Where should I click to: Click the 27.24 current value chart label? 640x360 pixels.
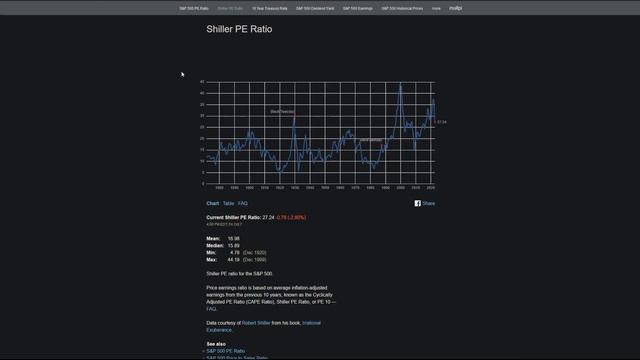point(442,122)
